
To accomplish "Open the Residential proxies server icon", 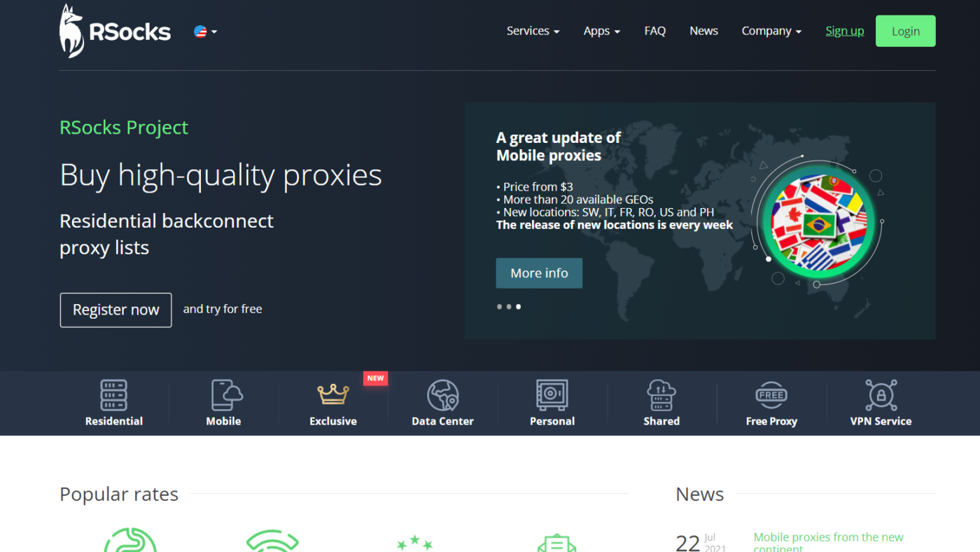I will 113,395.
